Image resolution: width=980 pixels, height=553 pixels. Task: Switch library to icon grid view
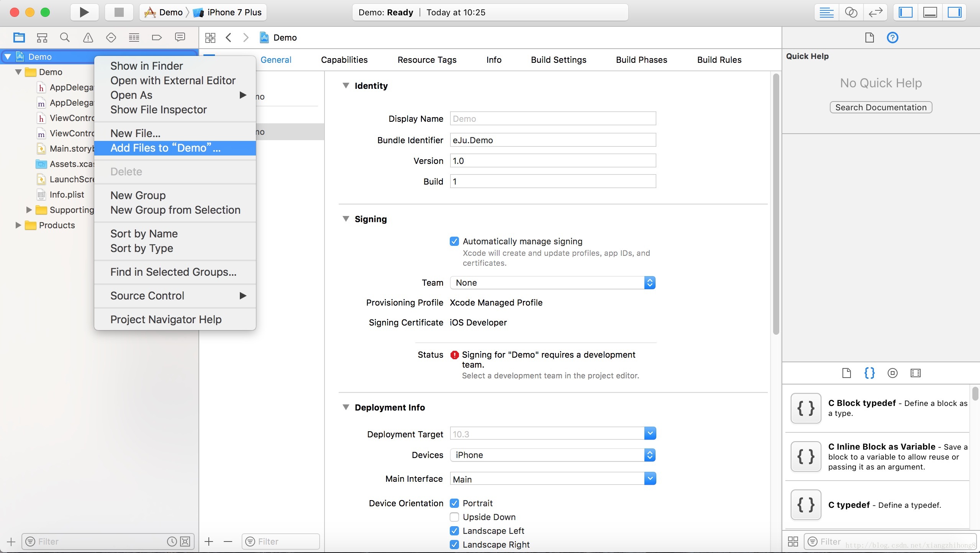pos(793,542)
